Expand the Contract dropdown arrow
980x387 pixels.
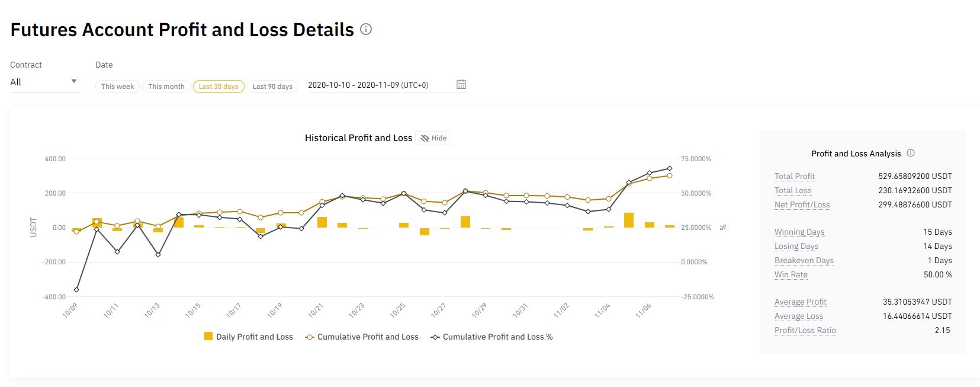click(74, 81)
